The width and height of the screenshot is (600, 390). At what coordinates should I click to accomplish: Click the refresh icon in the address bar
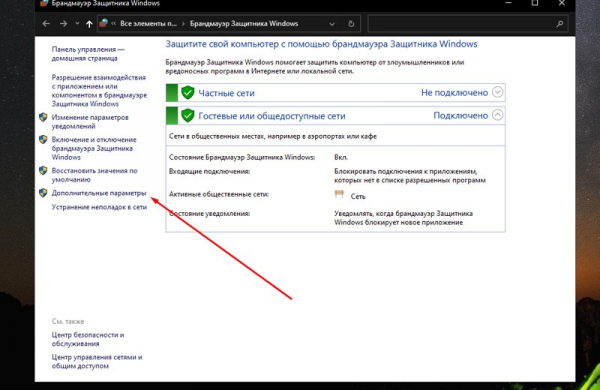click(x=351, y=24)
